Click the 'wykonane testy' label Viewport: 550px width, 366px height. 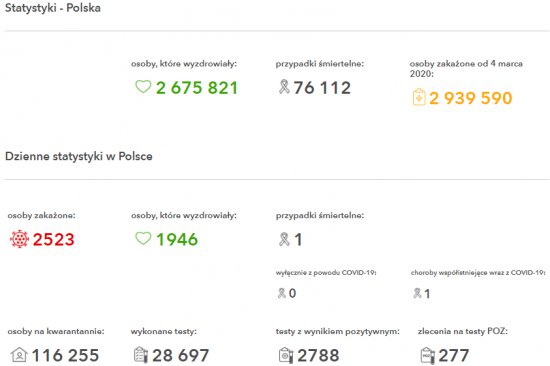(x=163, y=331)
